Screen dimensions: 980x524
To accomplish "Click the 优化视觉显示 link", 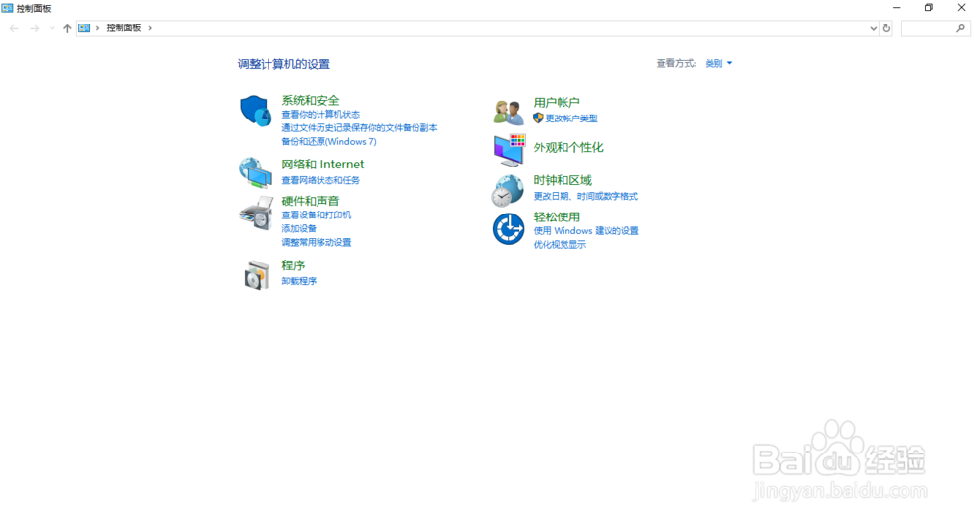I will (560, 245).
